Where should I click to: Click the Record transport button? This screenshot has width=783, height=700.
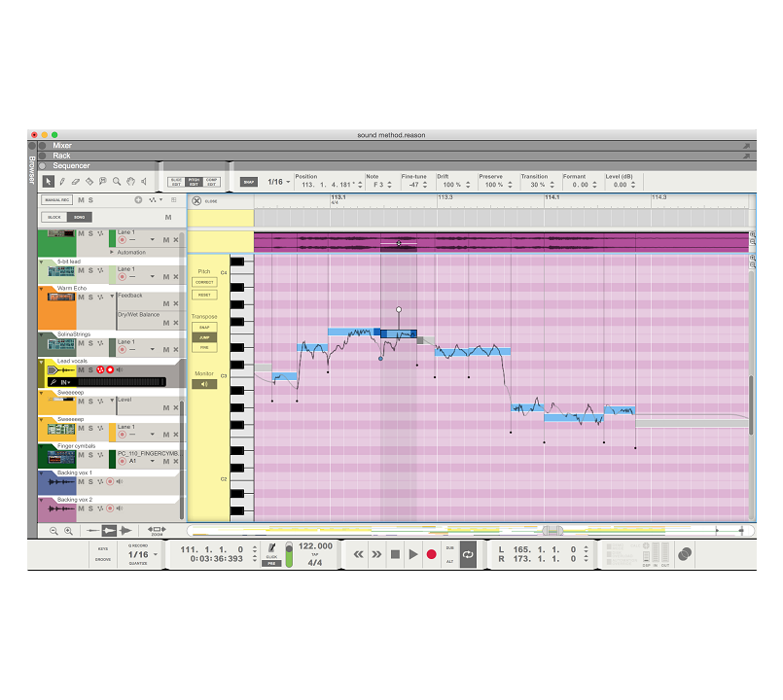point(432,554)
